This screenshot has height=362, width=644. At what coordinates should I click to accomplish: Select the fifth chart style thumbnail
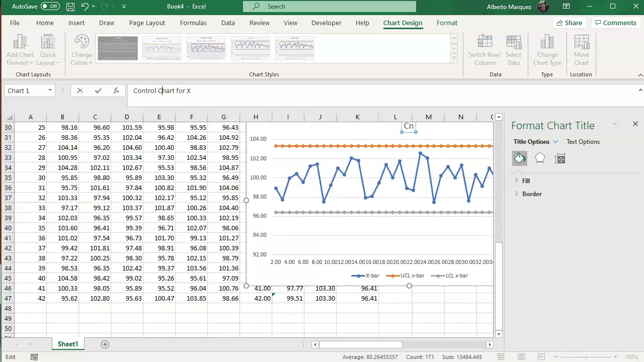click(x=295, y=48)
